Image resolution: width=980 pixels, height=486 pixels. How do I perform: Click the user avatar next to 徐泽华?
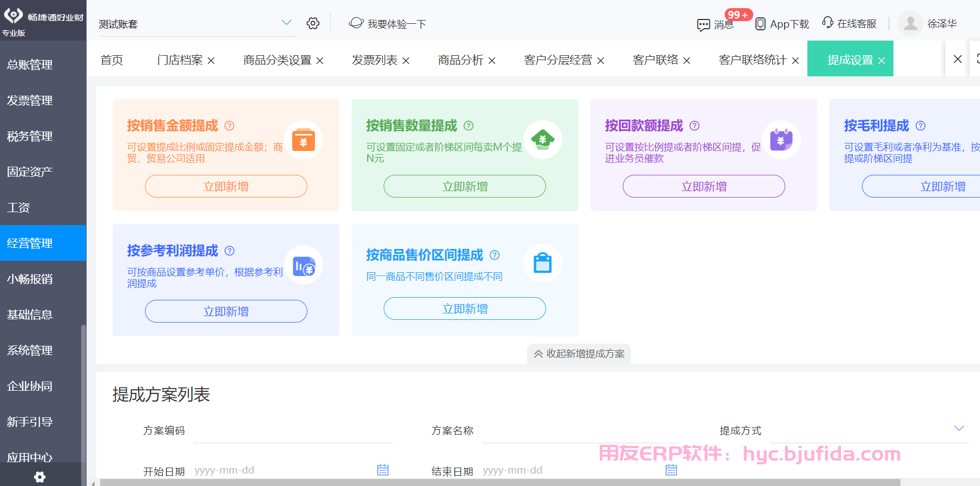(x=910, y=23)
